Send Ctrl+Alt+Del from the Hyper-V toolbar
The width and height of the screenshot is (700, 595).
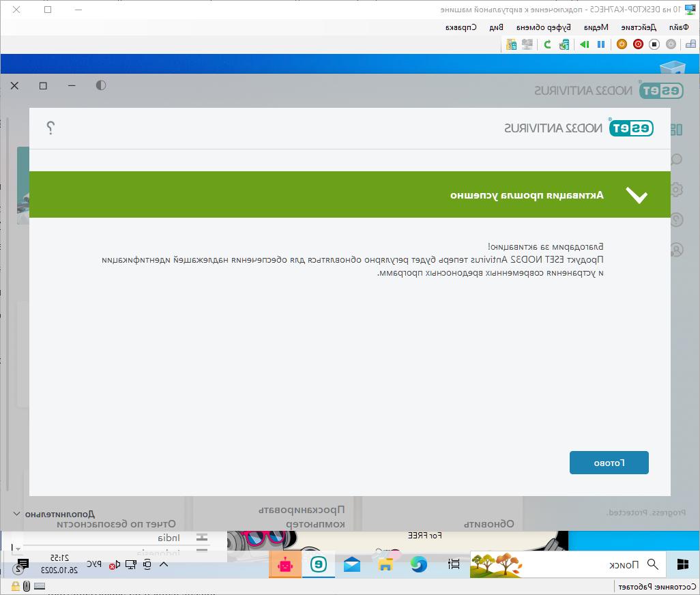(x=690, y=44)
